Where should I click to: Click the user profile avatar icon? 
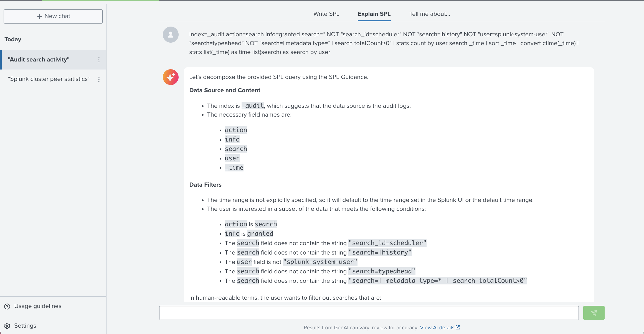click(171, 35)
